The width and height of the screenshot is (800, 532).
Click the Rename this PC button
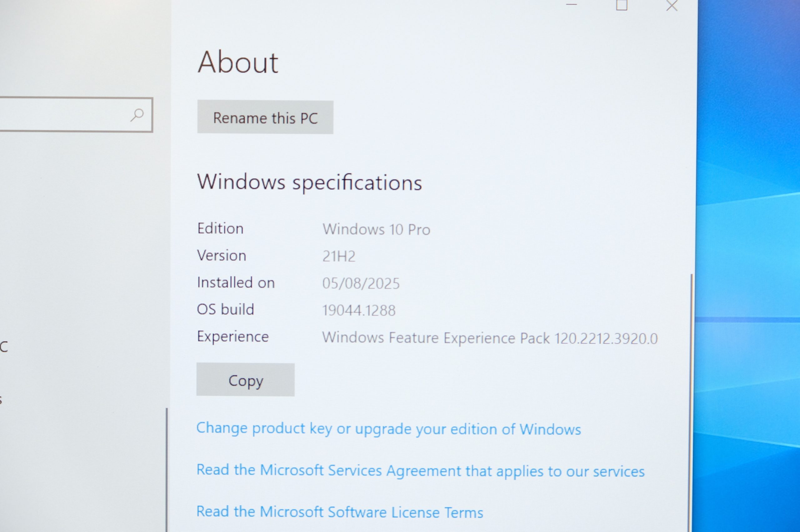coord(265,117)
